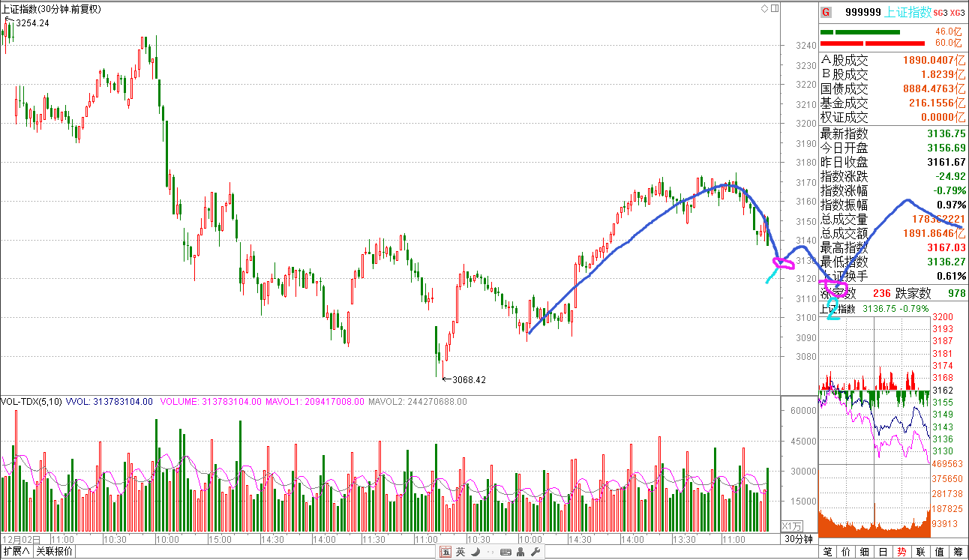
Task: Click the moon icon in IME bar
Action: click(475, 553)
